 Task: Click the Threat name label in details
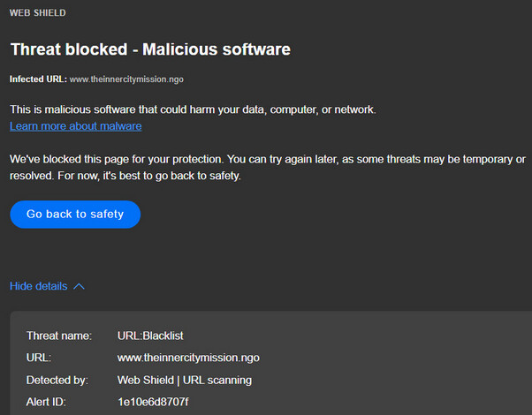tap(57, 336)
